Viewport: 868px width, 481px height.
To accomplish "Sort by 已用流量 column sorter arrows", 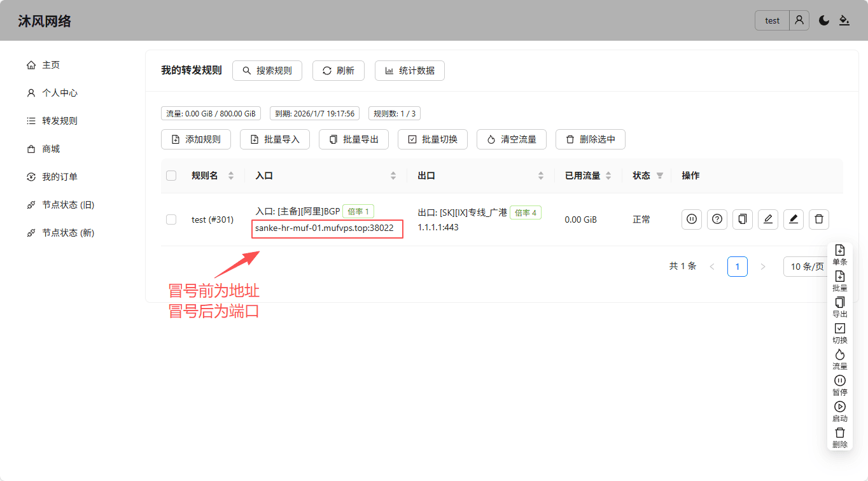I will point(608,176).
